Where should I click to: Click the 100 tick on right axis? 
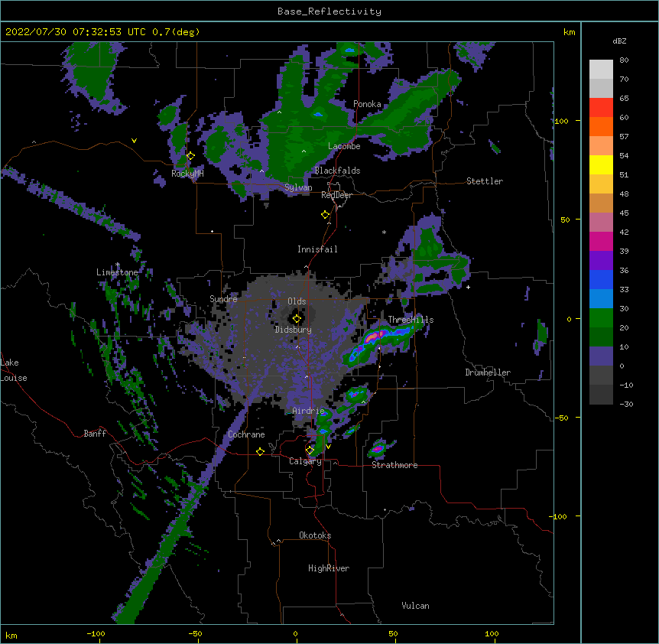(x=561, y=121)
